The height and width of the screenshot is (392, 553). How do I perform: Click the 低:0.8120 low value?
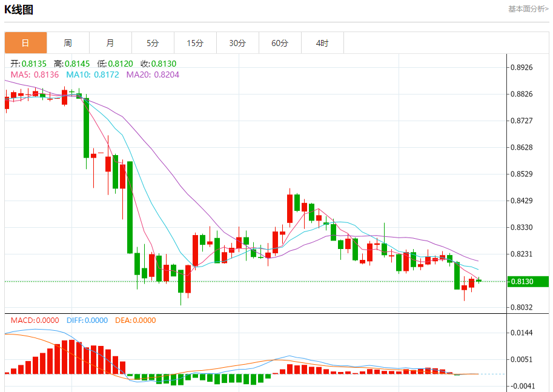115,64
